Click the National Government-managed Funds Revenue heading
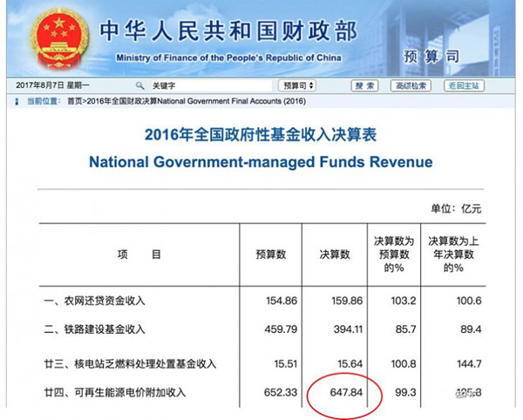Screen dimensions: 523x420 [x=261, y=163]
